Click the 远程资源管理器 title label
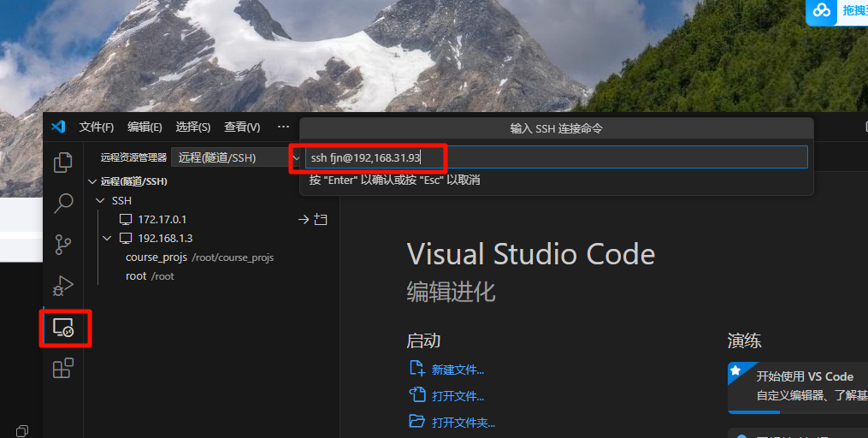The image size is (868, 438). [133, 157]
